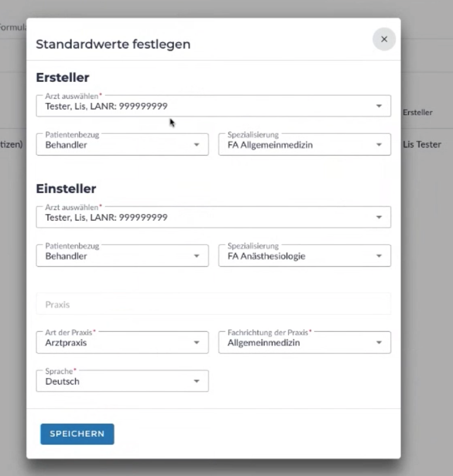Click the caret icon beside Deutsch
This screenshot has height=476, width=453.
pyautogui.click(x=196, y=381)
